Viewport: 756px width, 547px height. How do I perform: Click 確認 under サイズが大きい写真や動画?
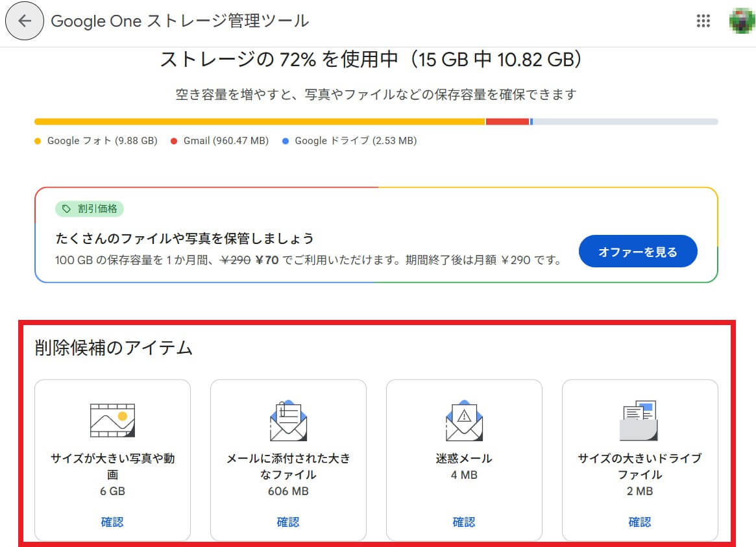[112, 522]
